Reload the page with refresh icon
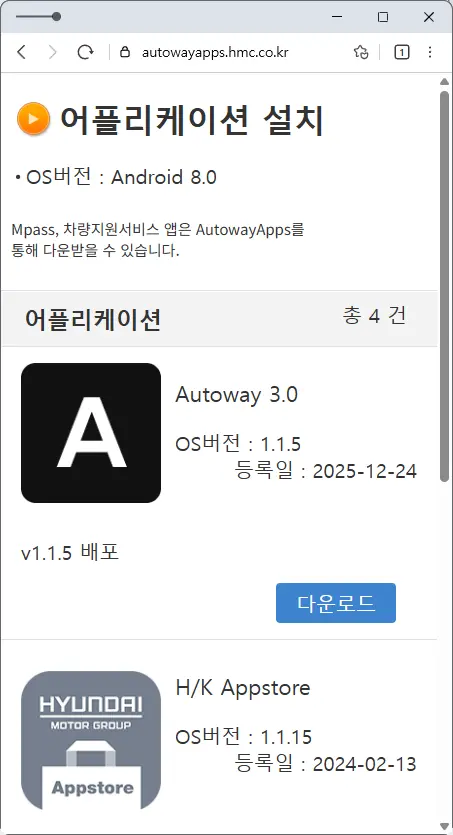The width and height of the screenshot is (453, 835). (x=85, y=52)
